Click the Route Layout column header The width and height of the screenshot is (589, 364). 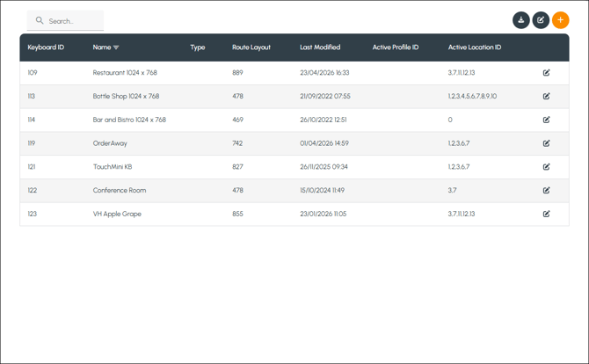point(251,47)
